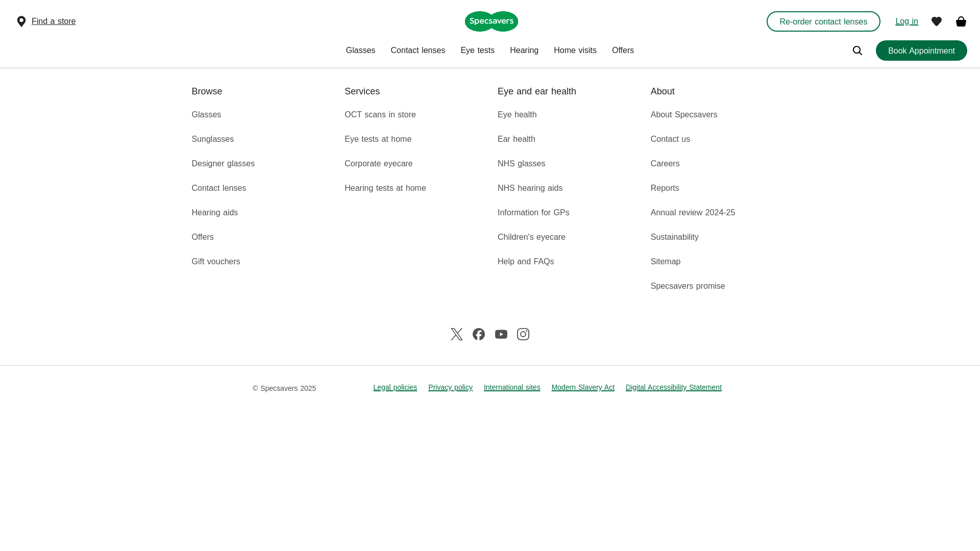Image resolution: width=980 pixels, height=551 pixels.
Task: Open the Home visits navigation menu
Action: point(575,51)
